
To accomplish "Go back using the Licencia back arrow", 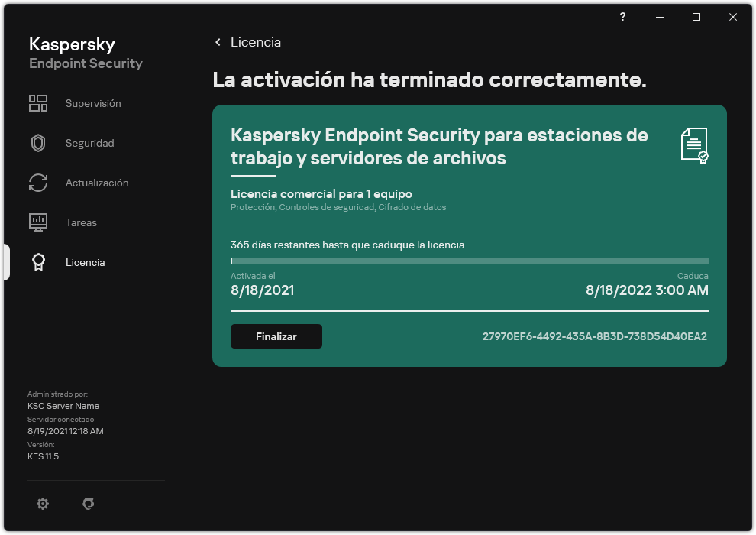I will click(x=218, y=42).
